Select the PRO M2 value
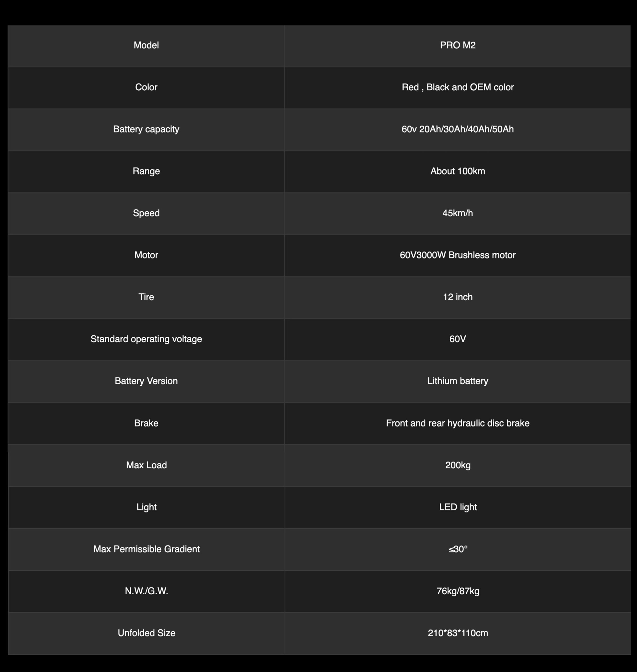 point(457,45)
